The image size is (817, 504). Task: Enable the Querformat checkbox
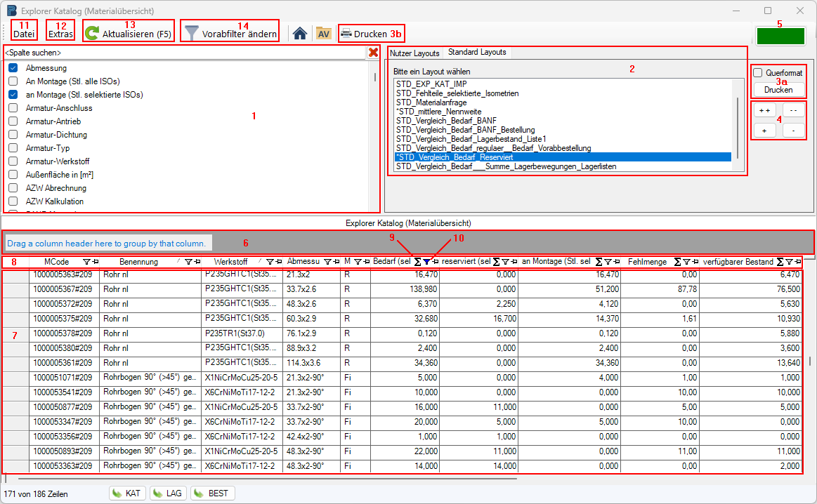757,73
